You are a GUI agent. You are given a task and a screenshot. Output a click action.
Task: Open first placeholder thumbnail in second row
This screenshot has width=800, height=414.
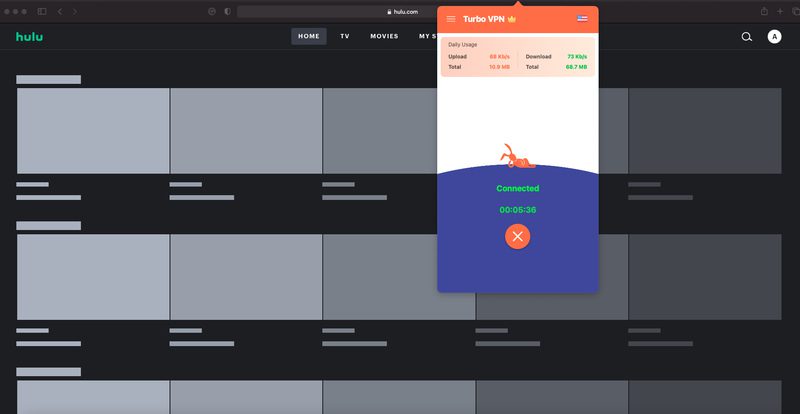coord(93,277)
